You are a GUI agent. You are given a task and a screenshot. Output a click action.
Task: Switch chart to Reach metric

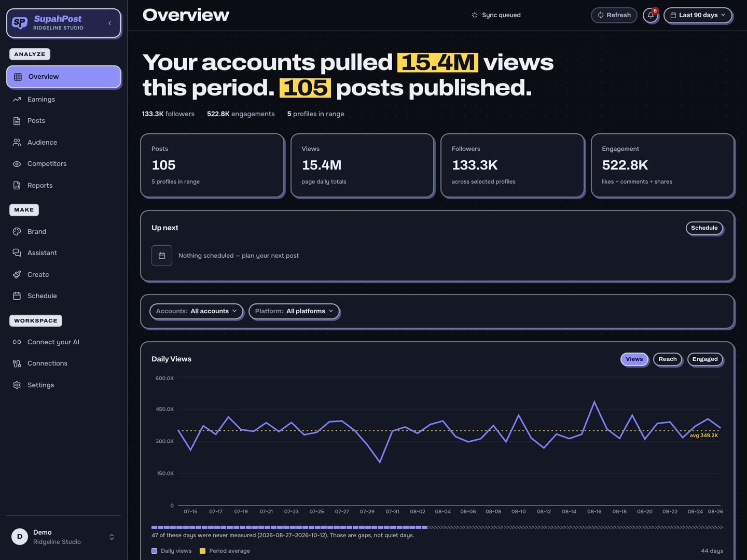[x=668, y=359]
